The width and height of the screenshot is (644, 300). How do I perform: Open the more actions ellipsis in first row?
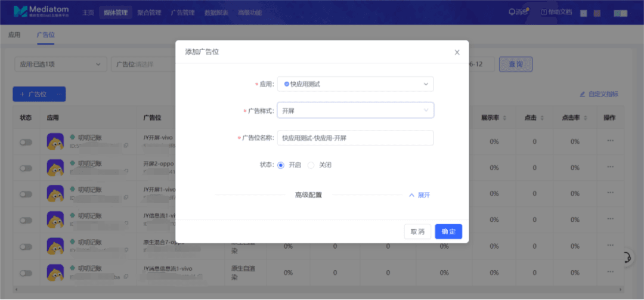coord(610,141)
